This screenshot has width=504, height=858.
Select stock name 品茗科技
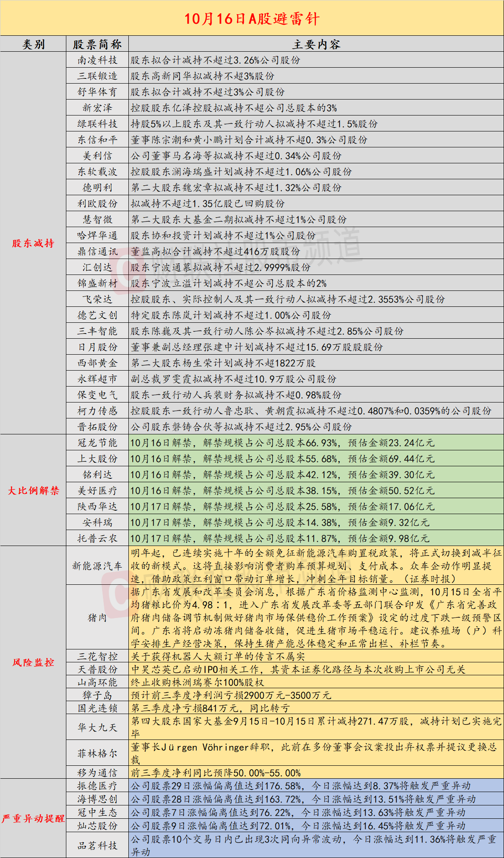[97, 846]
